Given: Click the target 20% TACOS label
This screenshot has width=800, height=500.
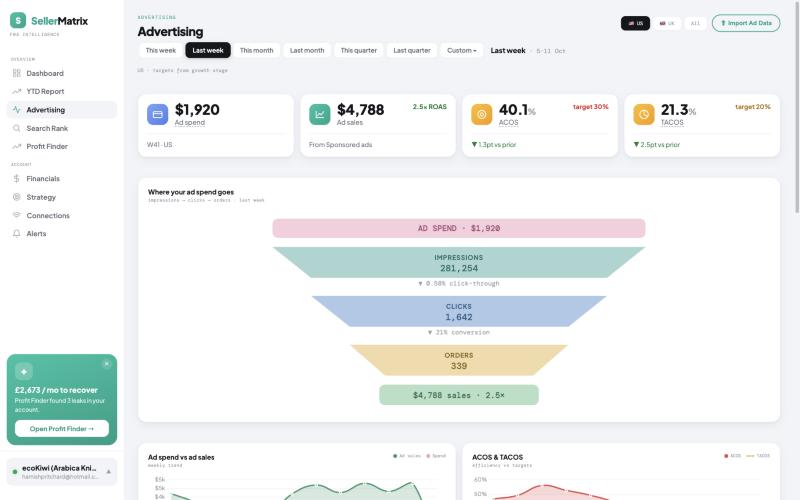Looking at the screenshot, I should point(753,107).
